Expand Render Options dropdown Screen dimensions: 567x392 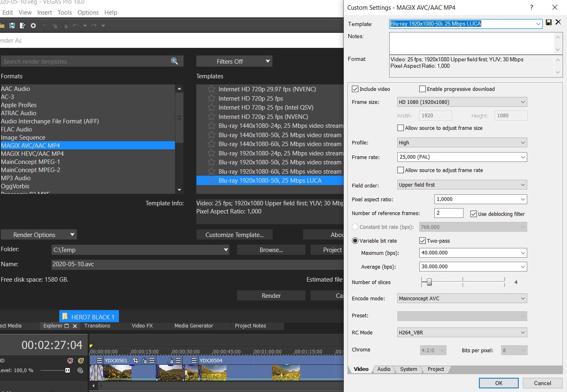pos(39,235)
